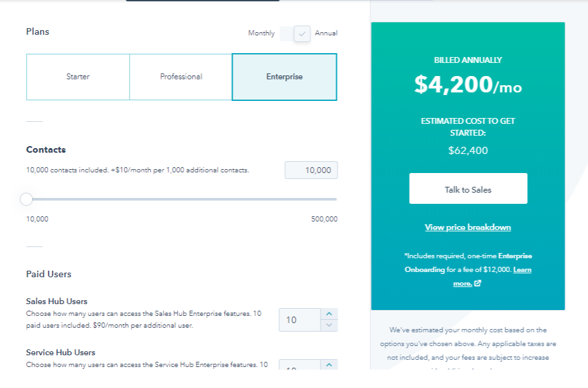Image resolution: width=588 pixels, height=388 pixels.
Task: Click the Annual billing label
Action: tap(326, 33)
